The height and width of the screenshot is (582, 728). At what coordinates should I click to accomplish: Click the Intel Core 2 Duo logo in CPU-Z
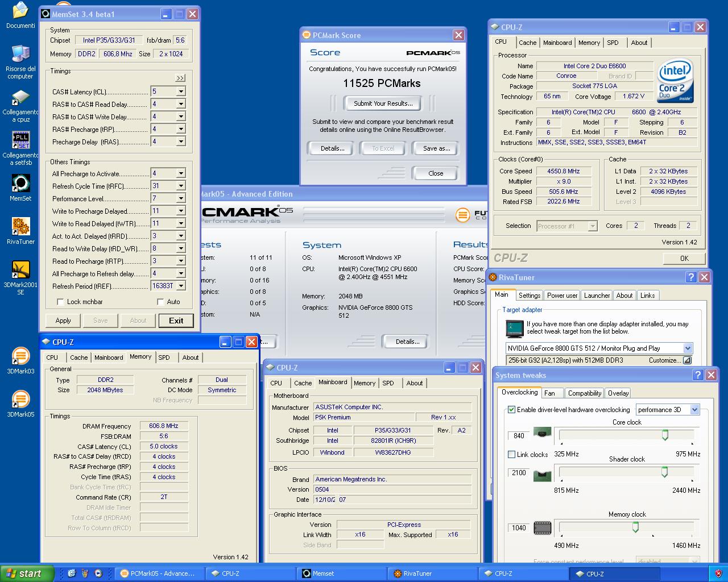(676, 81)
